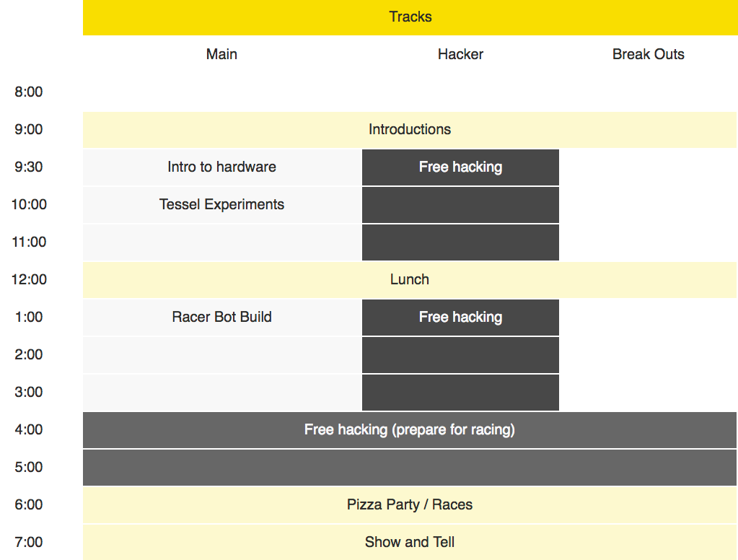Viewport: 738px width, 560px height.
Task: Click the Show and Tell session row
Action: [x=410, y=542]
